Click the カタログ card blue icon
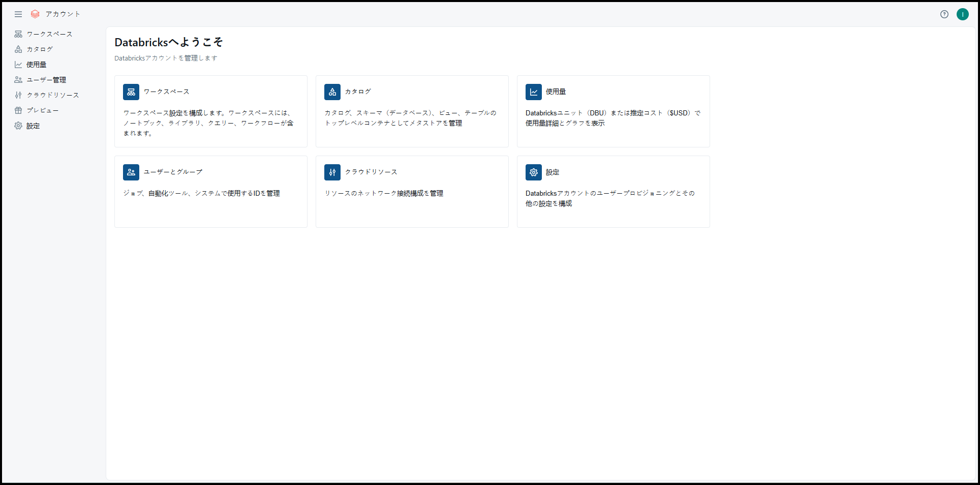 [332, 92]
